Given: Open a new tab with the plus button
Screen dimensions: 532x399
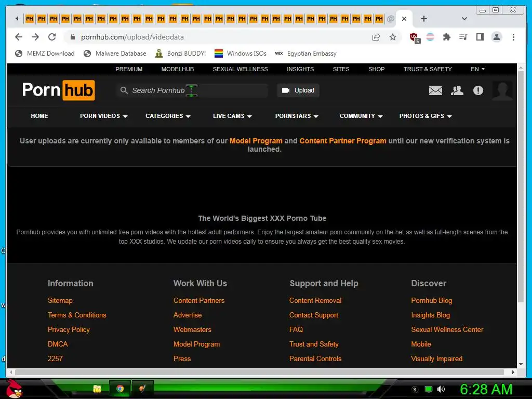Looking at the screenshot, I should [424, 19].
